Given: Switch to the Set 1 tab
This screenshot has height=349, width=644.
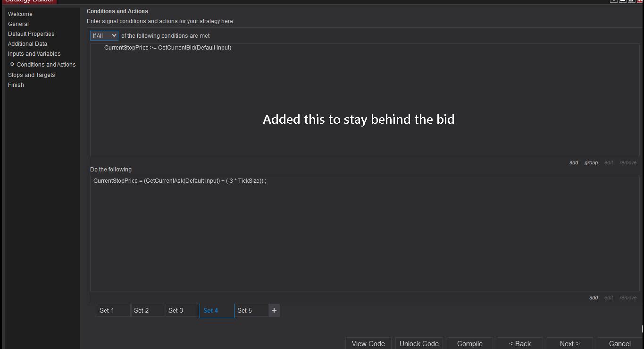Looking at the screenshot, I should pyautogui.click(x=113, y=310).
